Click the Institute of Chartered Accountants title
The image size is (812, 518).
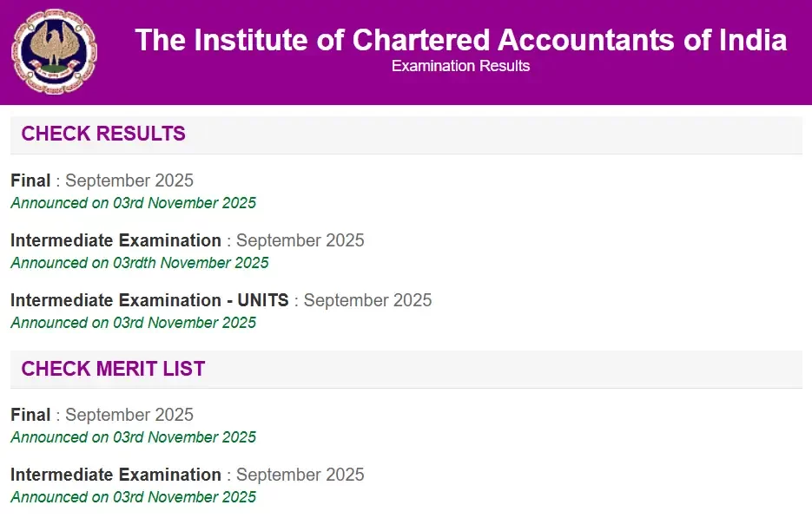pos(461,40)
